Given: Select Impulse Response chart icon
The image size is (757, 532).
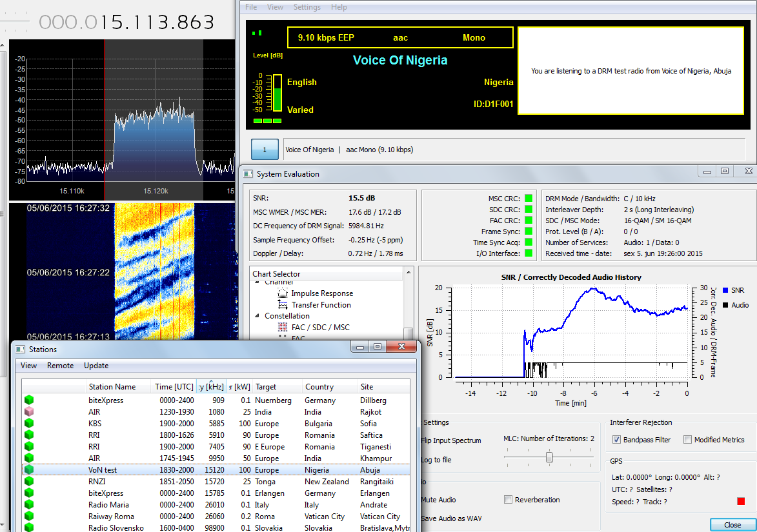Looking at the screenshot, I should point(283,293).
